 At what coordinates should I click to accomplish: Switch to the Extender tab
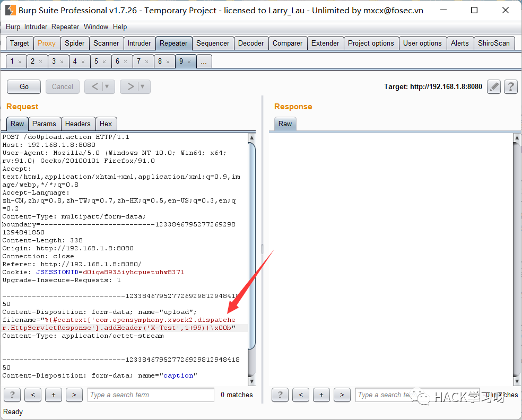pos(325,43)
